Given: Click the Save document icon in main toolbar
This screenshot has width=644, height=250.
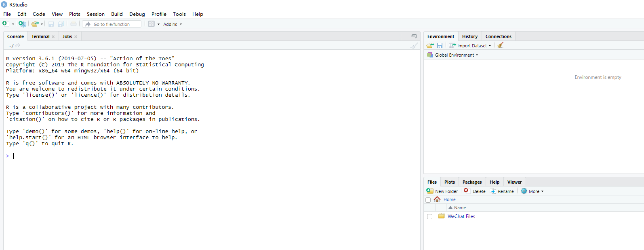Looking at the screenshot, I should pos(51,24).
